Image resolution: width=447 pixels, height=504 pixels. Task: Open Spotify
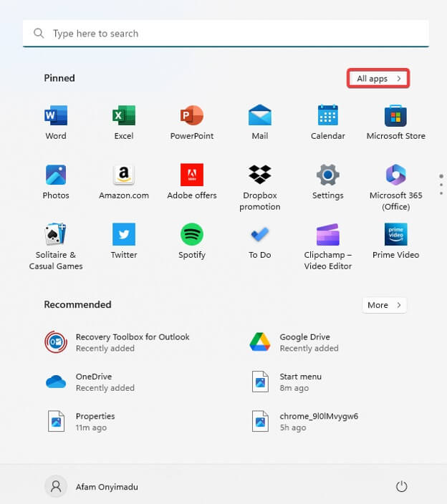[192, 241]
